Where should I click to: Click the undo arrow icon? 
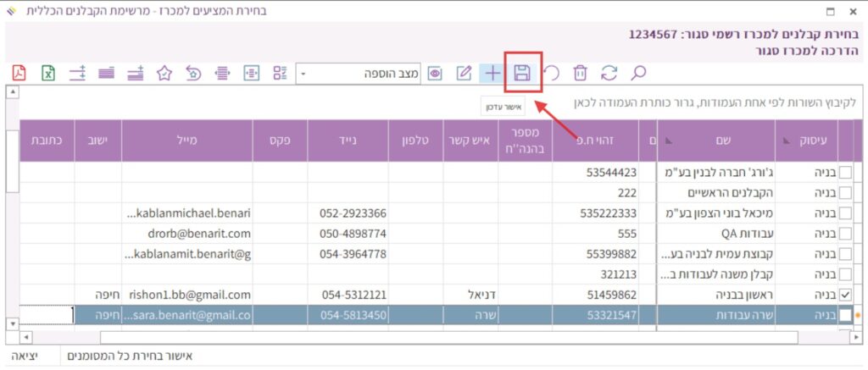coord(551,73)
